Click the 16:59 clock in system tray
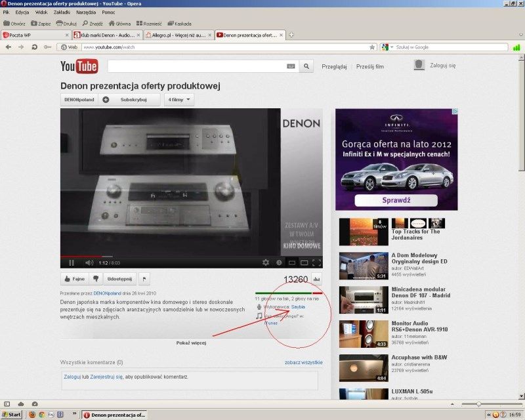 pyautogui.click(x=514, y=415)
